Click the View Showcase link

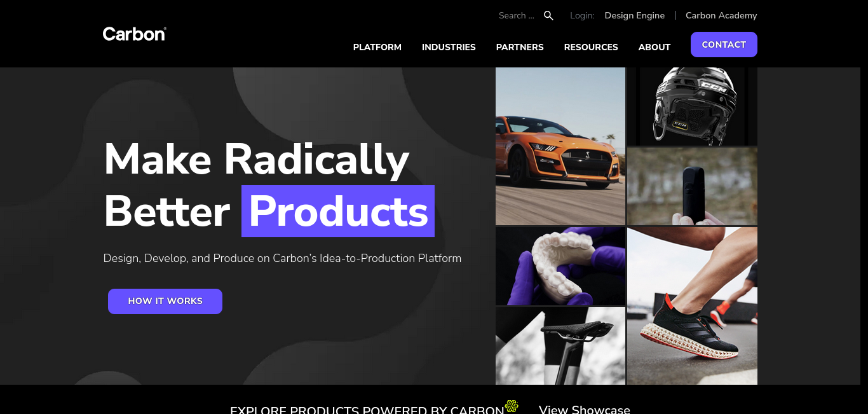click(x=585, y=410)
